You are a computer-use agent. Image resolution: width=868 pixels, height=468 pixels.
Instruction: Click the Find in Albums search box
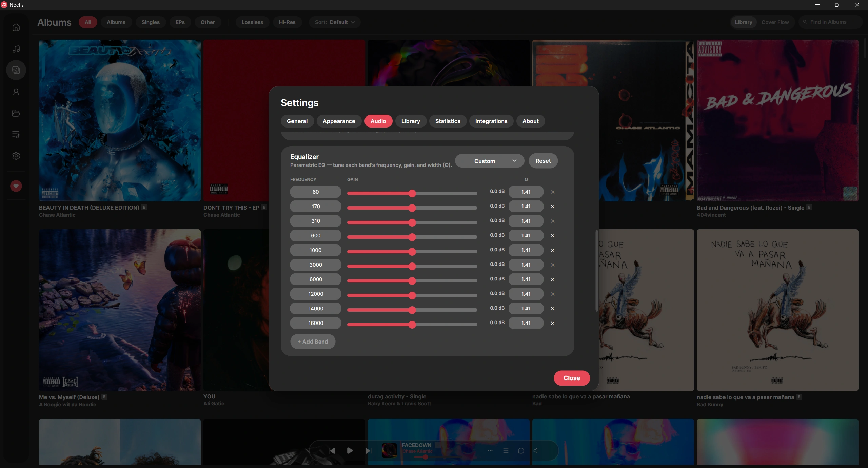831,22
